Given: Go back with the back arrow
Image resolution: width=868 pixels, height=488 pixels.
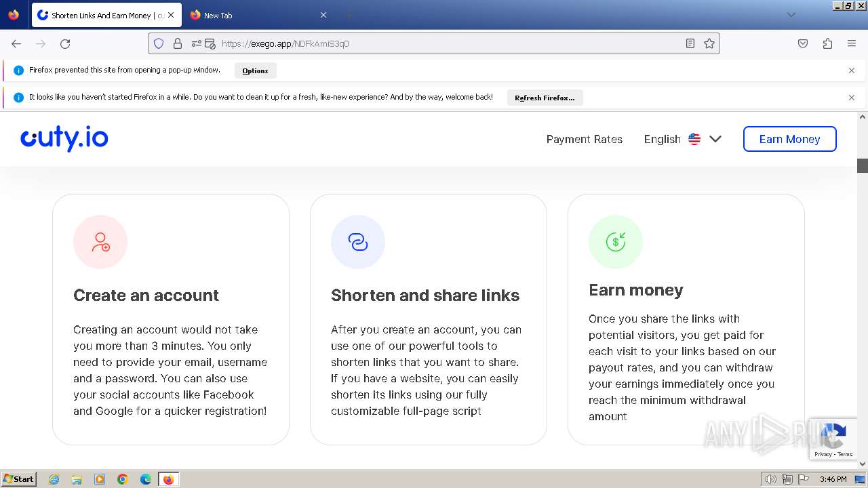Looking at the screenshot, I should [16, 43].
